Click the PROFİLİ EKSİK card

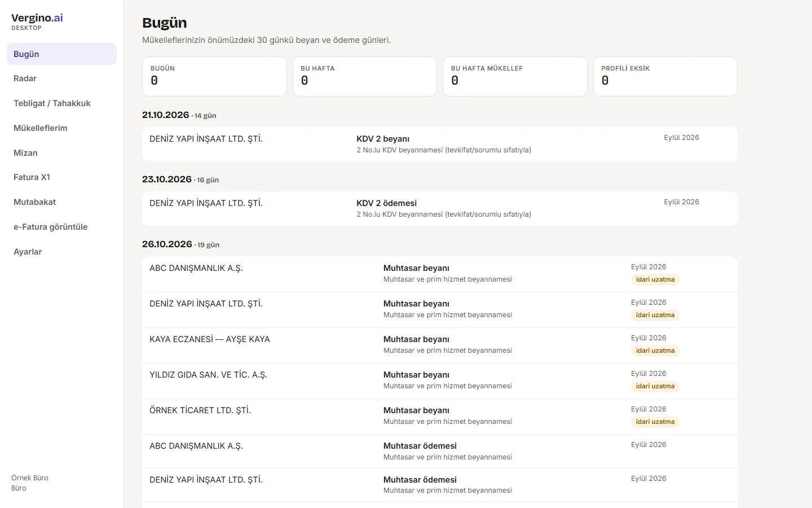tap(665, 76)
